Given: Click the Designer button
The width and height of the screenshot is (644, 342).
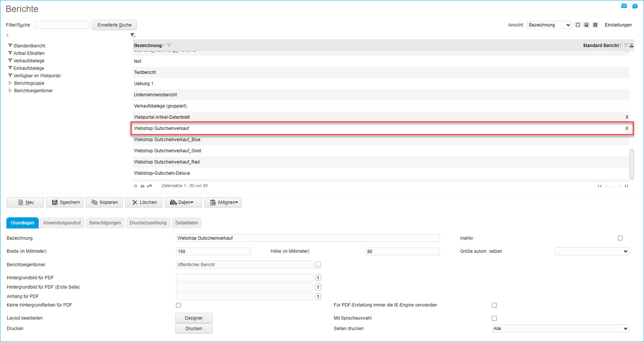Looking at the screenshot, I should [194, 318].
